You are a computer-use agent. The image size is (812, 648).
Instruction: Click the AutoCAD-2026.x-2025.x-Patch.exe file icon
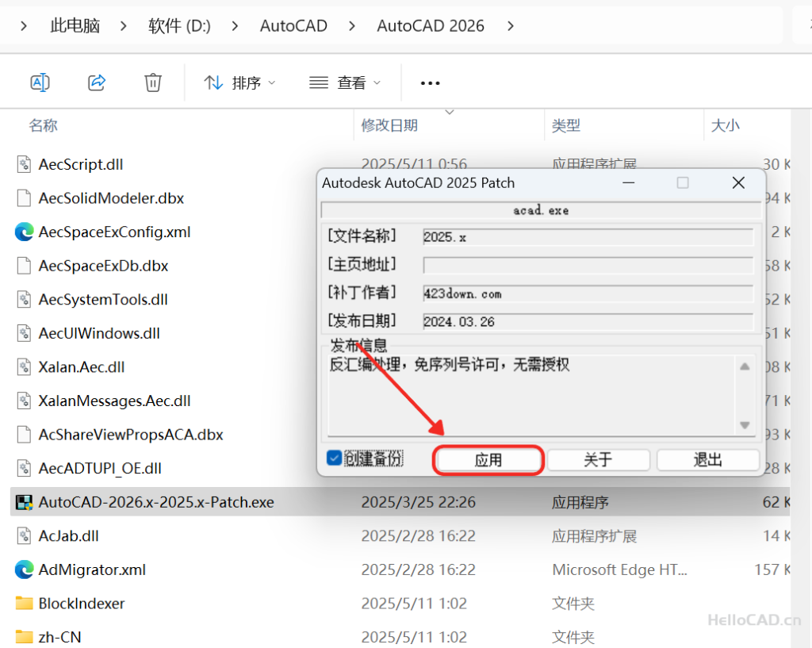(25, 502)
